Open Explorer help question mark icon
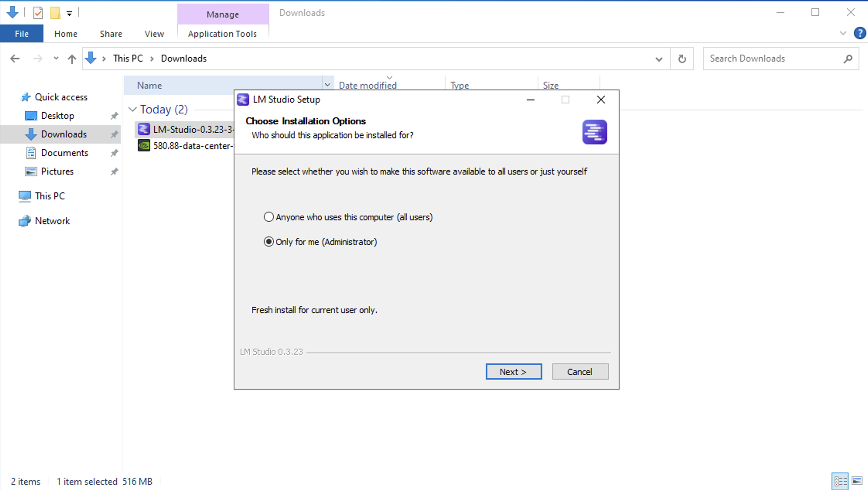The width and height of the screenshot is (868, 490). [859, 33]
